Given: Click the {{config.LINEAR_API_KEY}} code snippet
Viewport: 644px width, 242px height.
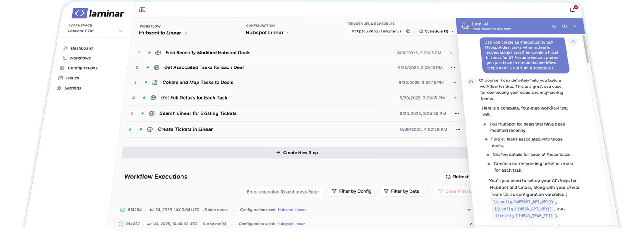Looking at the screenshot, I should tap(523, 209).
